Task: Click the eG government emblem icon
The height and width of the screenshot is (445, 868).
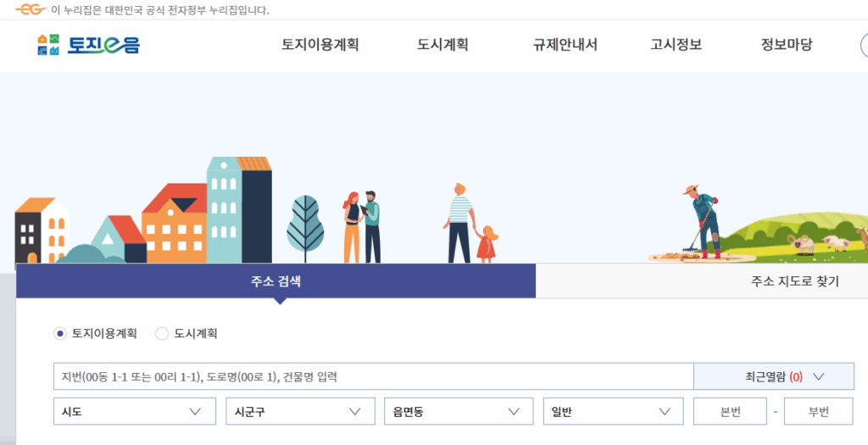Action: pos(31,10)
